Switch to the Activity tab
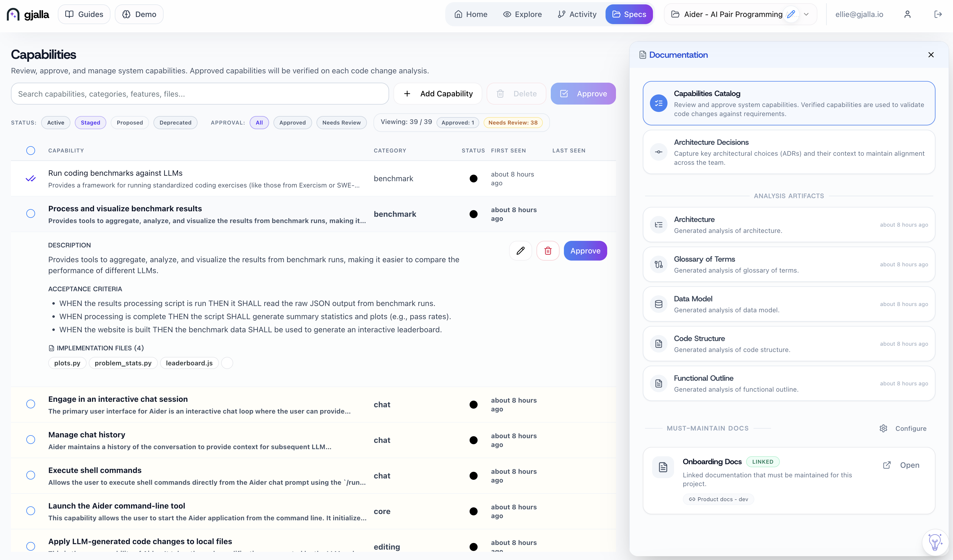The image size is (953, 560). tap(577, 14)
